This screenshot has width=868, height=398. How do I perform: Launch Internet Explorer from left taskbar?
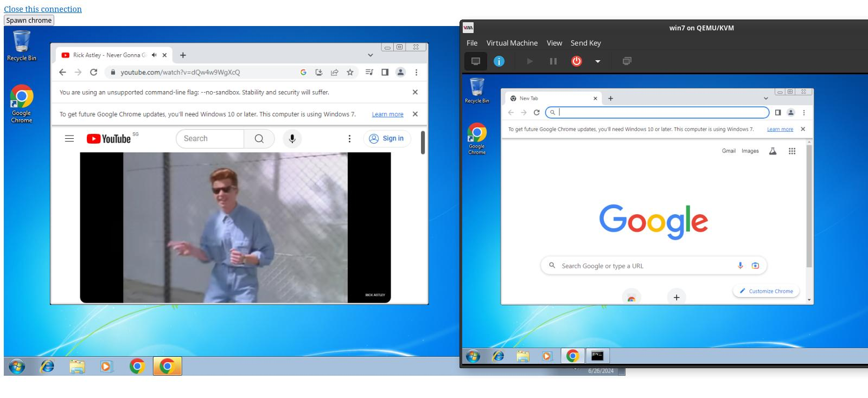tap(48, 367)
